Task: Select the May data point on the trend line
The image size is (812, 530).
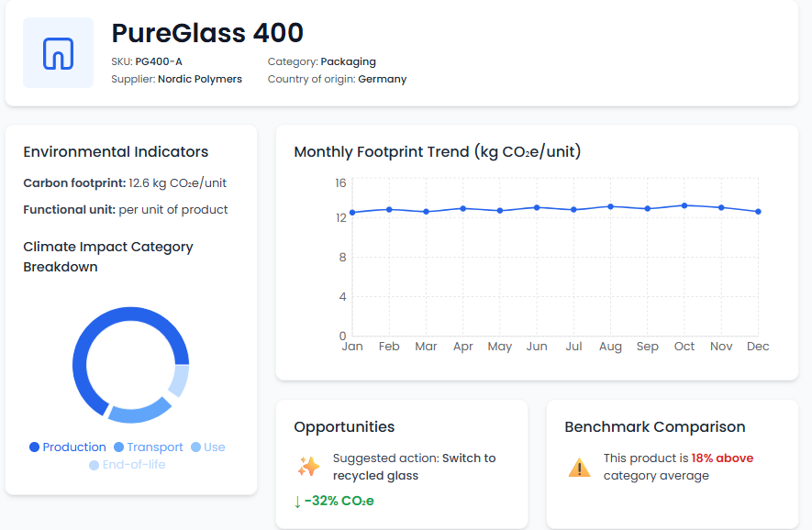Action: (x=500, y=211)
